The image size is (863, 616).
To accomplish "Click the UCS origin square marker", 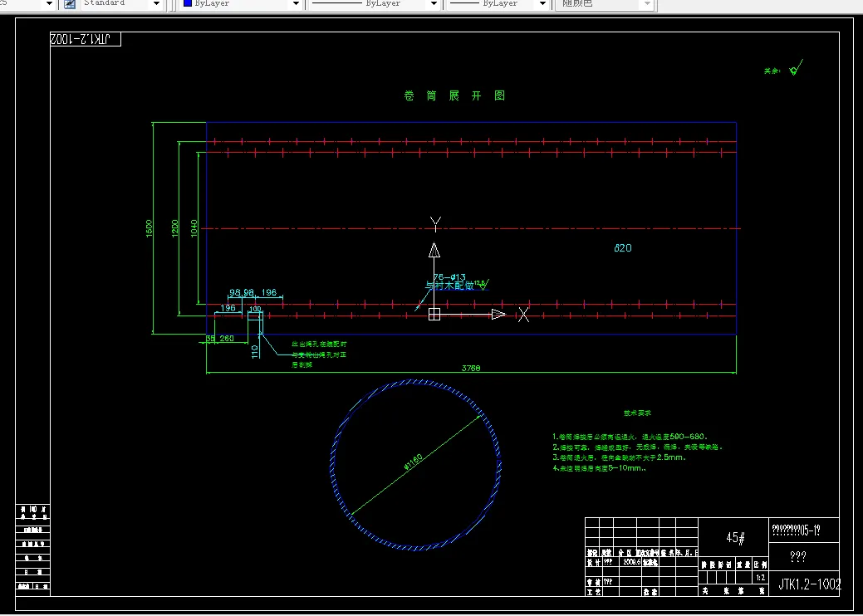I will pyautogui.click(x=434, y=314).
